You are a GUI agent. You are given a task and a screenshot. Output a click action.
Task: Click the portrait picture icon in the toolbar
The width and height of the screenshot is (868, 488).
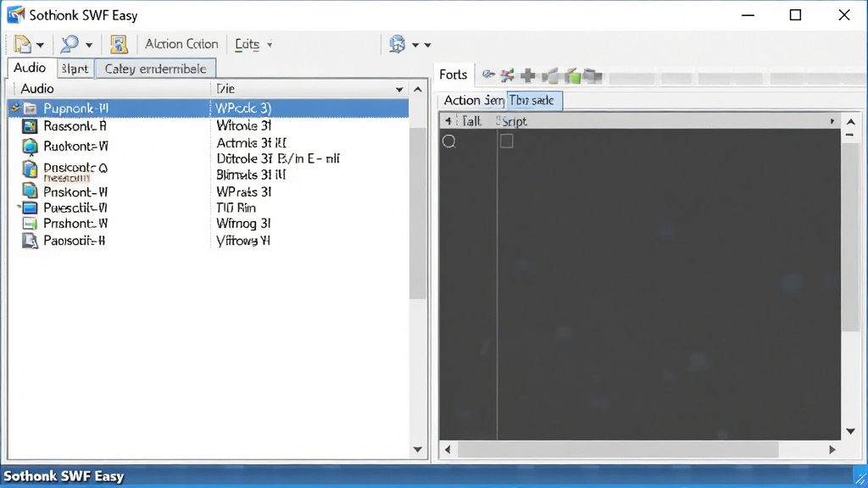(x=119, y=44)
